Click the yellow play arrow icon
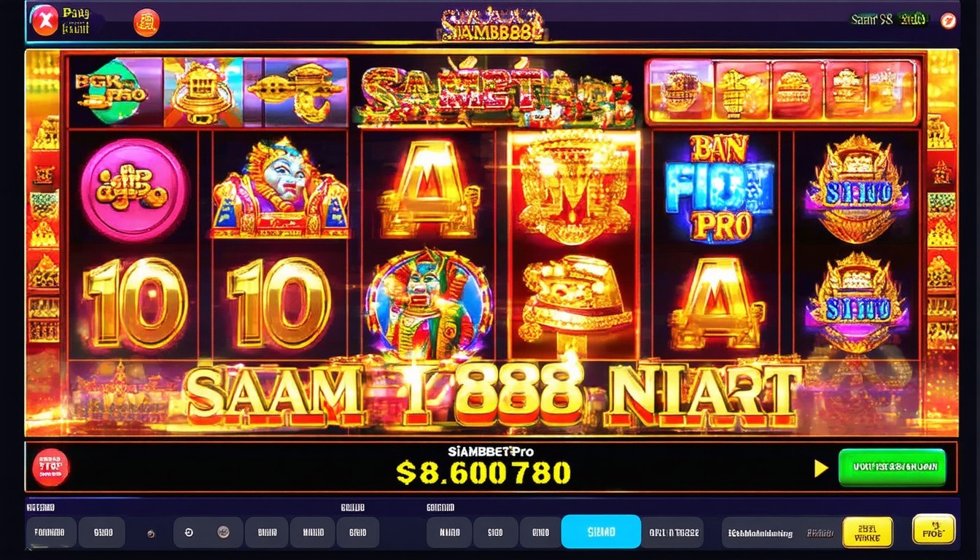Image resolution: width=980 pixels, height=560 pixels. [821, 468]
